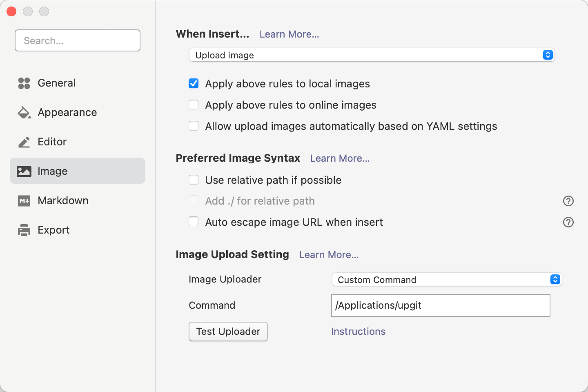This screenshot has height=392, width=588.
Task: Click the pencil icon beside Editor
Action: pyautogui.click(x=24, y=142)
